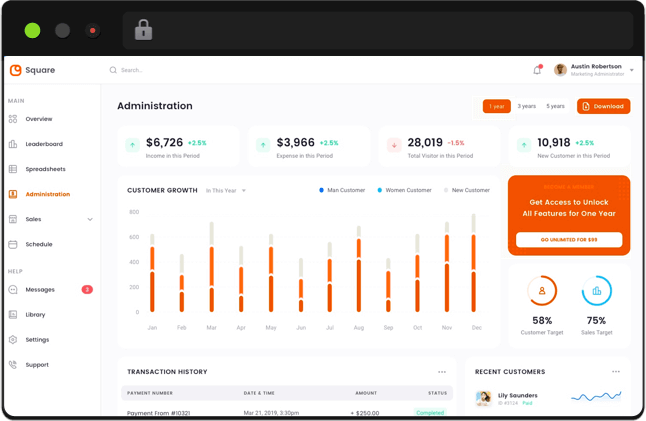Select the Leaderboard chart icon
This screenshot has height=421, width=646.
(13, 144)
